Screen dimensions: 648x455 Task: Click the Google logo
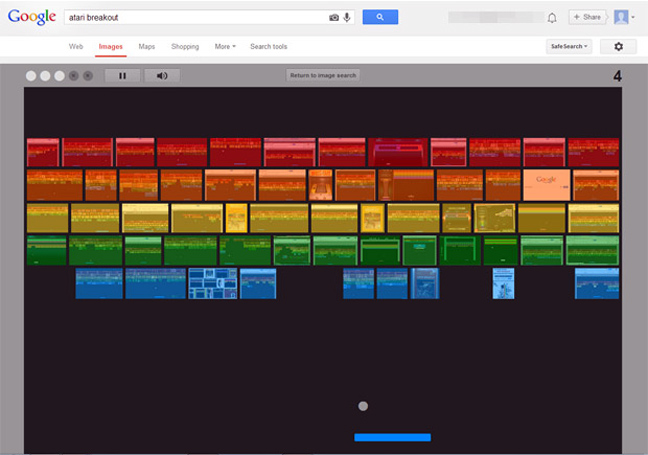pos(31,17)
